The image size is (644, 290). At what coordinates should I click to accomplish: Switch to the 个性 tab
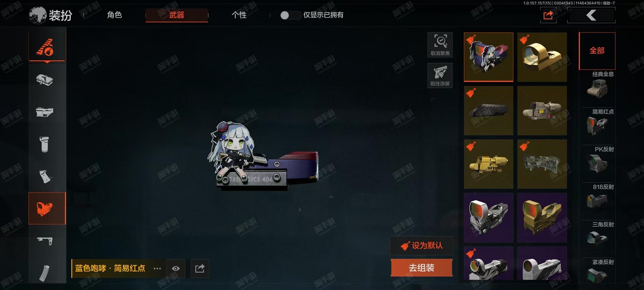tap(239, 15)
